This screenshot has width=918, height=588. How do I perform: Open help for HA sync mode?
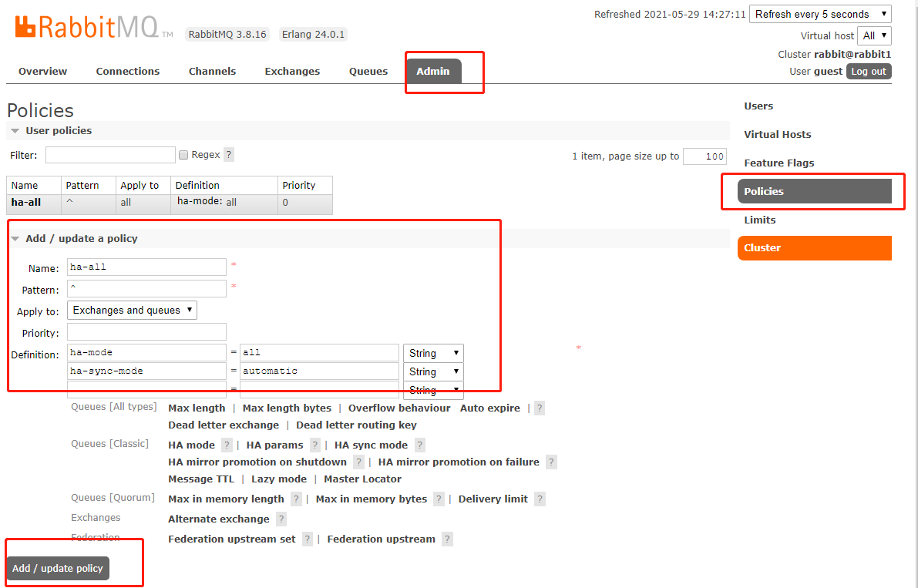tap(419, 445)
